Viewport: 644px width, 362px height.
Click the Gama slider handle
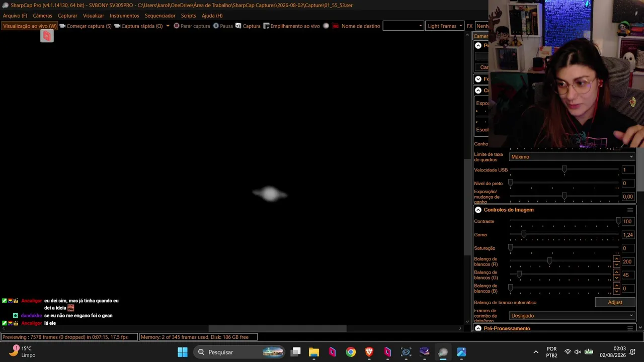[x=524, y=235]
